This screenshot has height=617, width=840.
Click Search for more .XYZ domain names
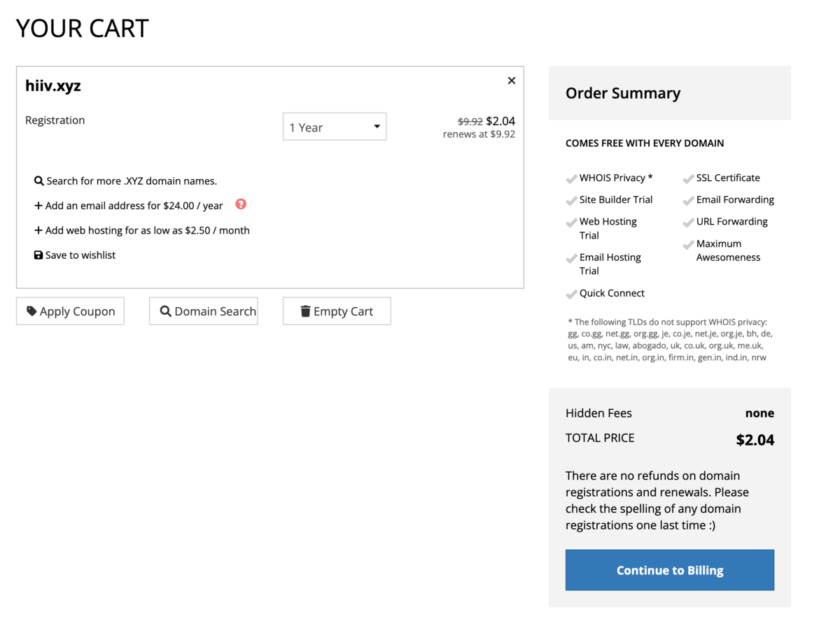coord(132,181)
